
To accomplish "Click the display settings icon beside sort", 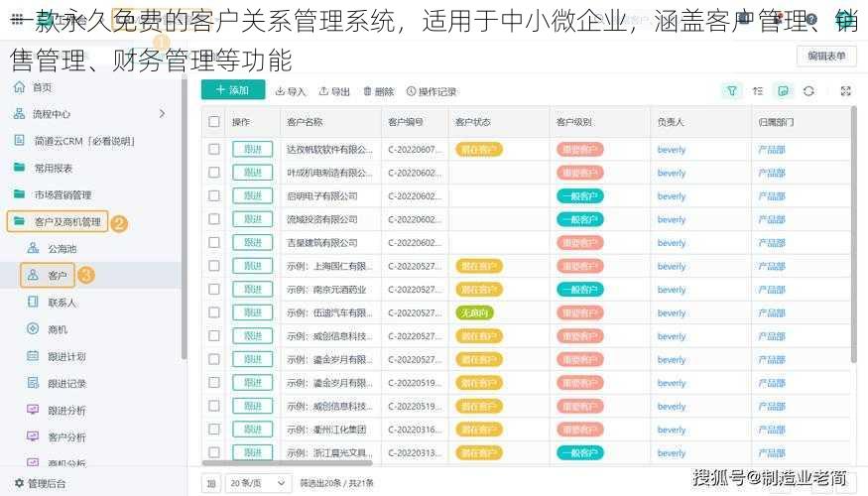I will (783, 91).
